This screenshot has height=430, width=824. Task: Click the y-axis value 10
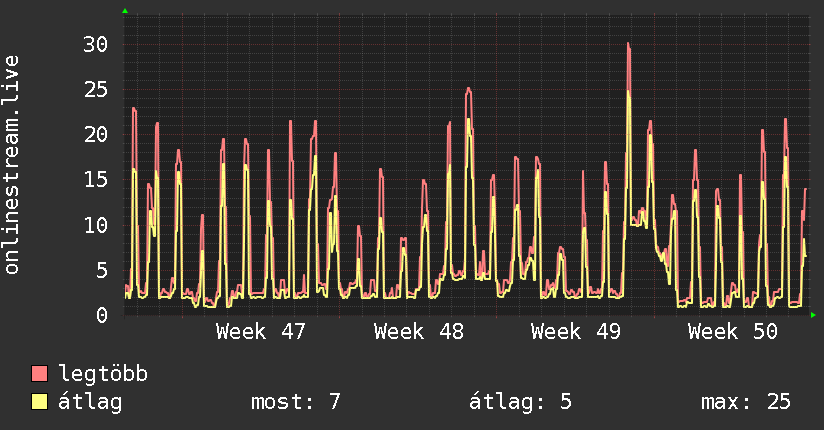coord(96,225)
